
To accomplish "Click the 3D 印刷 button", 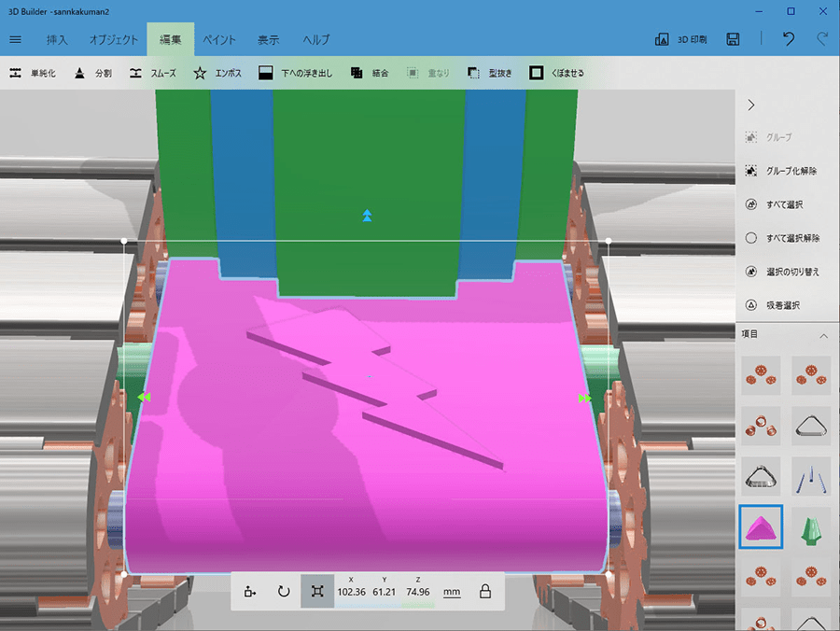I will (x=681, y=39).
